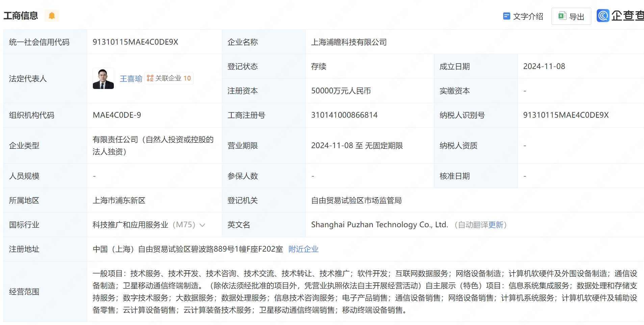Click region value 上海市浦东新区
The height and width of the screenshot is (325, 644).
click(119, 200)
